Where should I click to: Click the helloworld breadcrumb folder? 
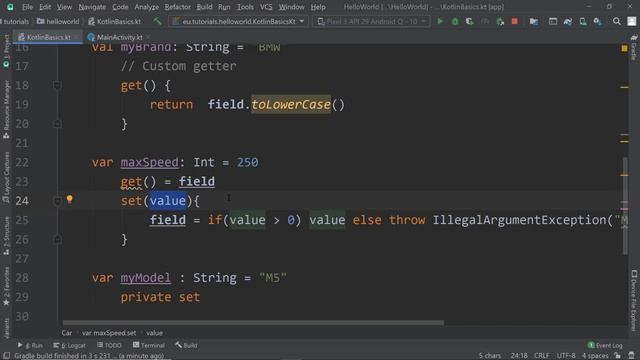tap(58, 21)
